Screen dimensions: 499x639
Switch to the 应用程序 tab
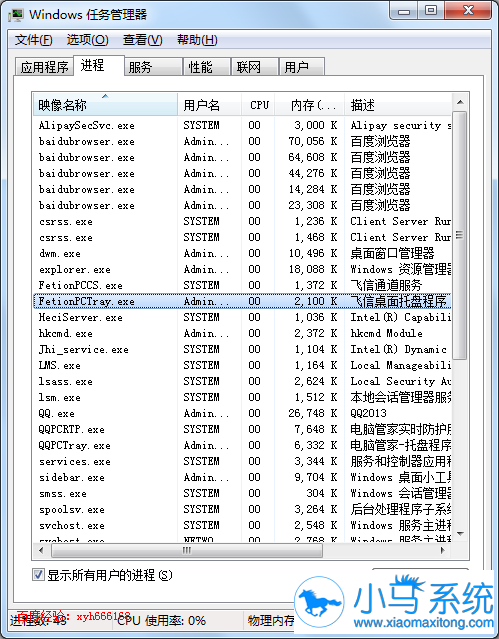(x=44, y=67)
